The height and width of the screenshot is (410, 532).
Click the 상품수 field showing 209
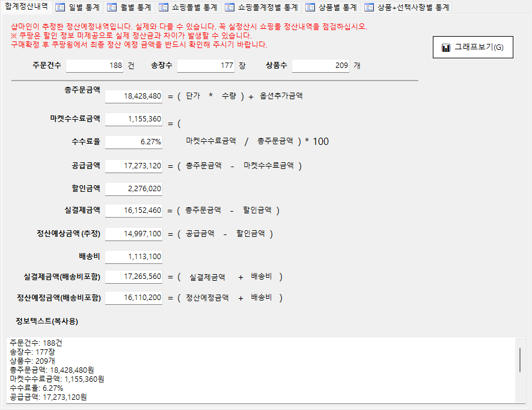click(320, 66)
